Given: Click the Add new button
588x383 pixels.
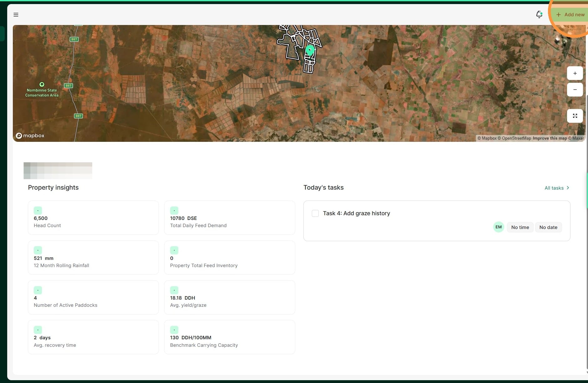Looking at the screenshot, I should (x=570, y=15).
